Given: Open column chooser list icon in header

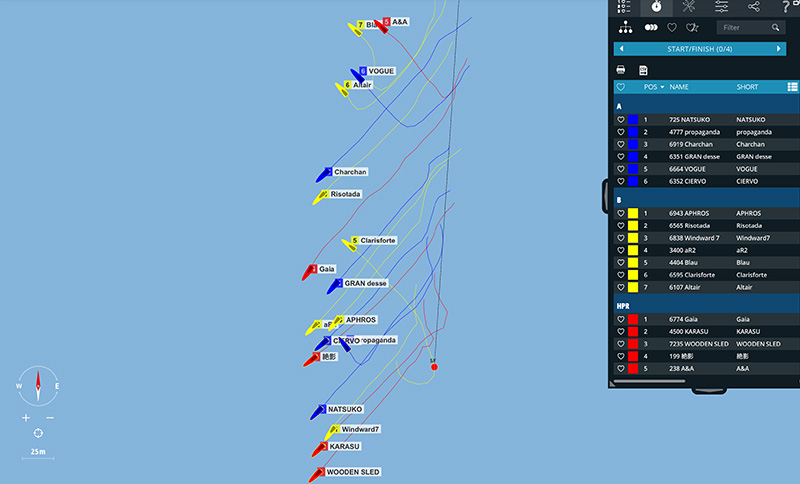Looking at the screenshot, I should pos(792,87).
